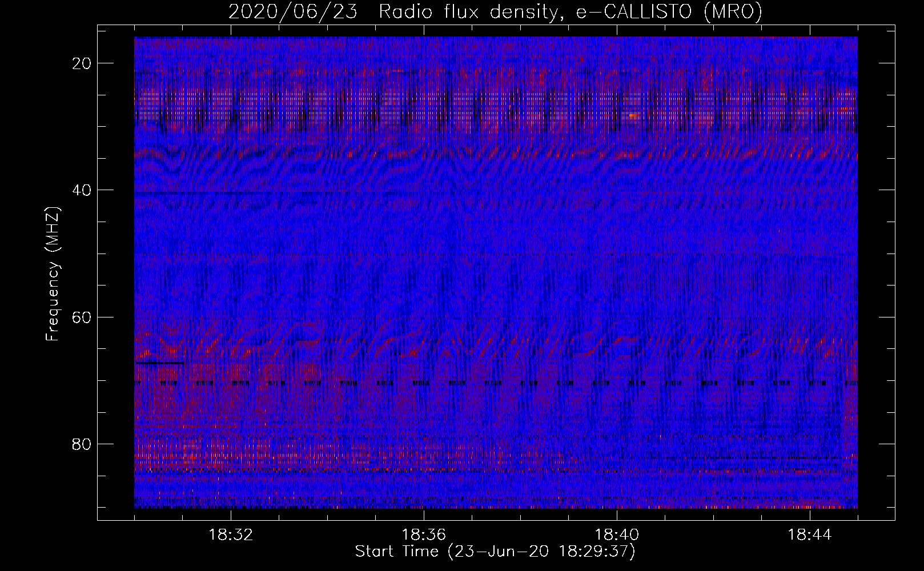924x571 pixels.
Task: Click the plot title "2020/06/23 Radio flux density, e-CALLISTO (MRO)"
Action: pos(495,12)
